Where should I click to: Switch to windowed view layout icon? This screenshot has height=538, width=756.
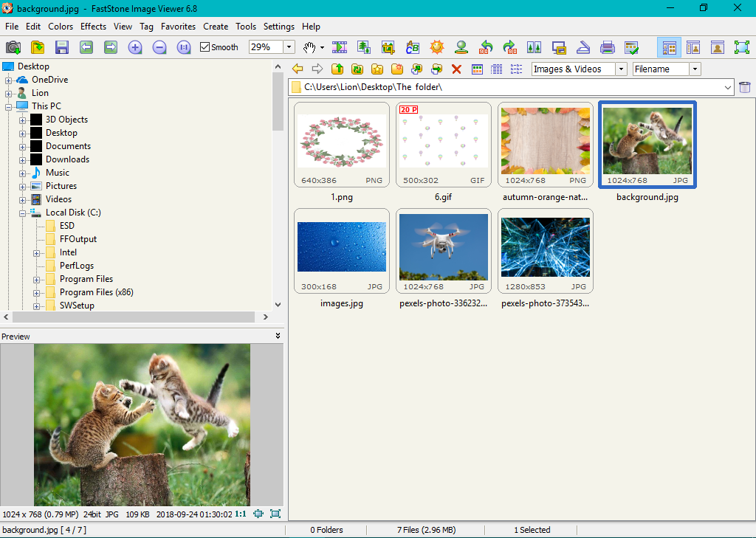click(x=693, y=47)
